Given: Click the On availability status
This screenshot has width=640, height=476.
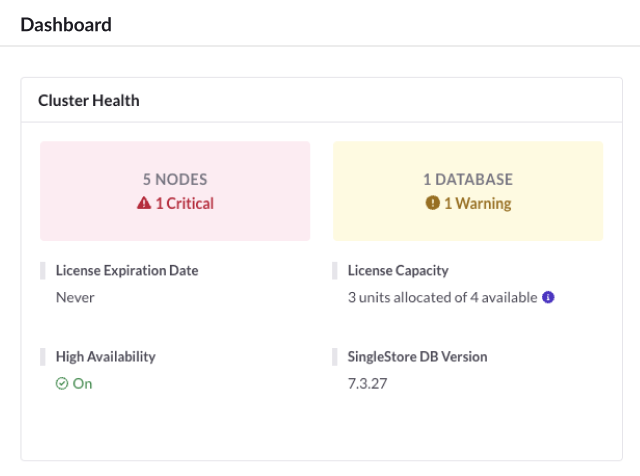Looking at the screenshot, I should (82, 384).
